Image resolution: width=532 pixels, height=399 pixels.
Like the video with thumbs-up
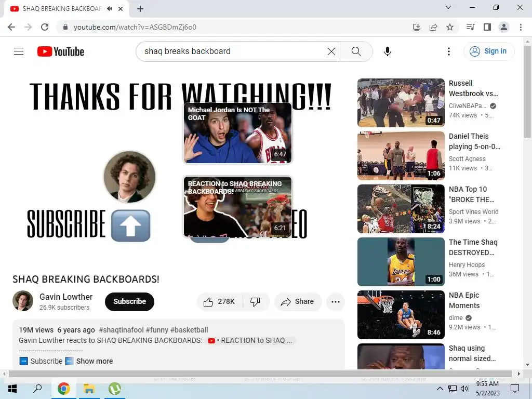[x=220, y=302]
